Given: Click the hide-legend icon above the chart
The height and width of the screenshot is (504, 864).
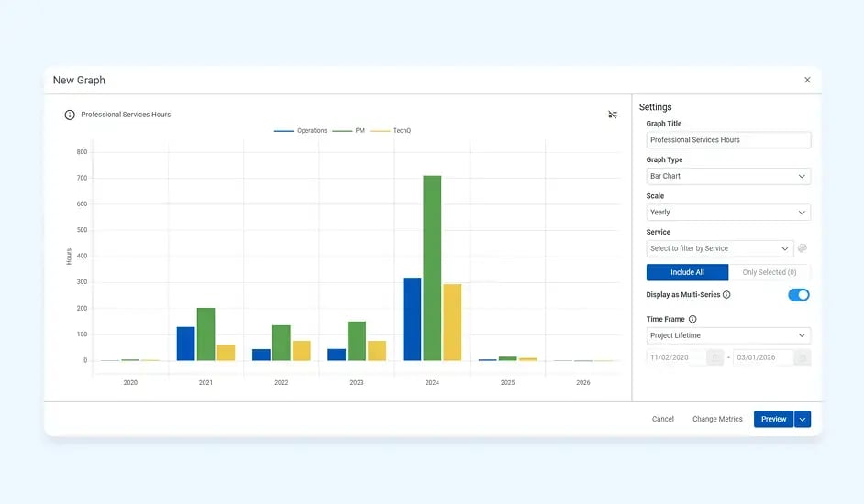Looking at the screenshot, I should [613, 115].
